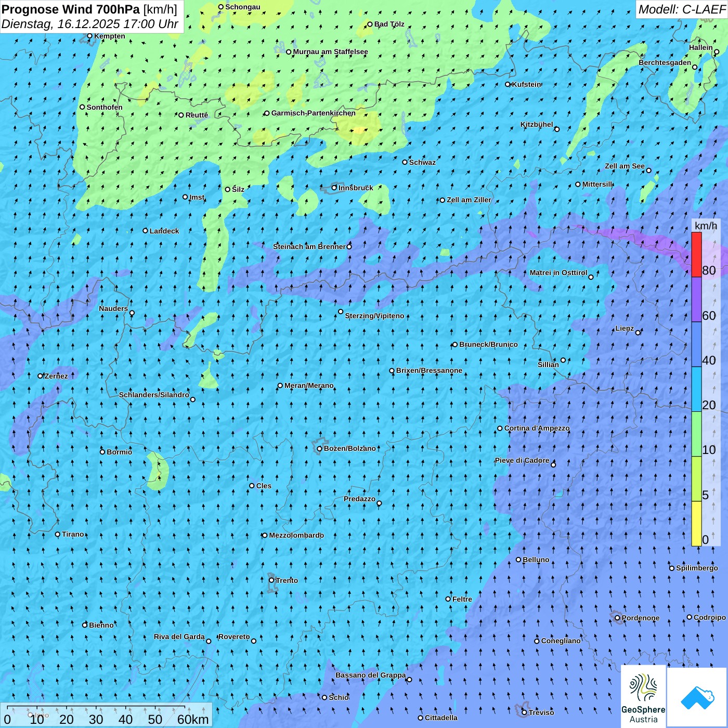Click the Landeck label
The width and height of the screenshot is (728, 728).
164,231
